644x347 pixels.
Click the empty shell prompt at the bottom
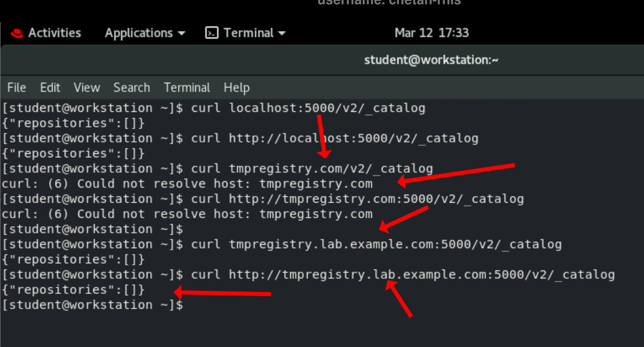coord(94,304)
